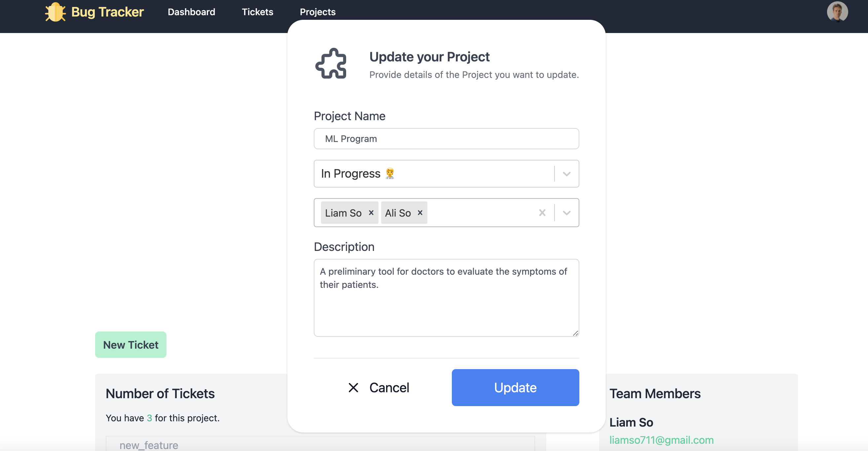
Task: Click the new_feature ticket row
Action: point(320,444)
